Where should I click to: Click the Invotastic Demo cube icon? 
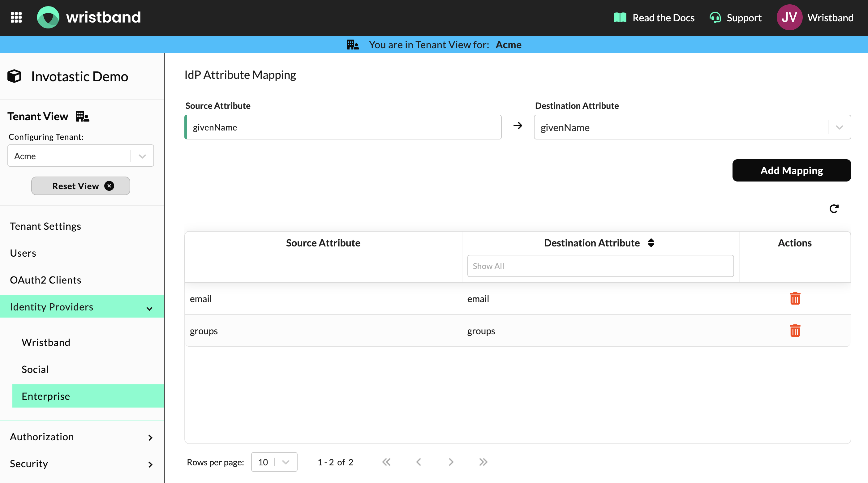click(14, 76)
